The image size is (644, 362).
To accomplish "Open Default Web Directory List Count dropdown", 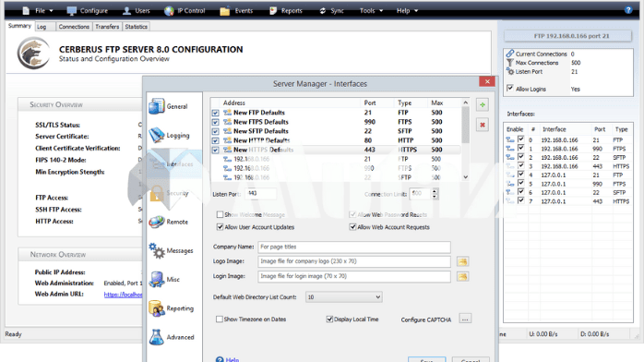I will [344, 297].
